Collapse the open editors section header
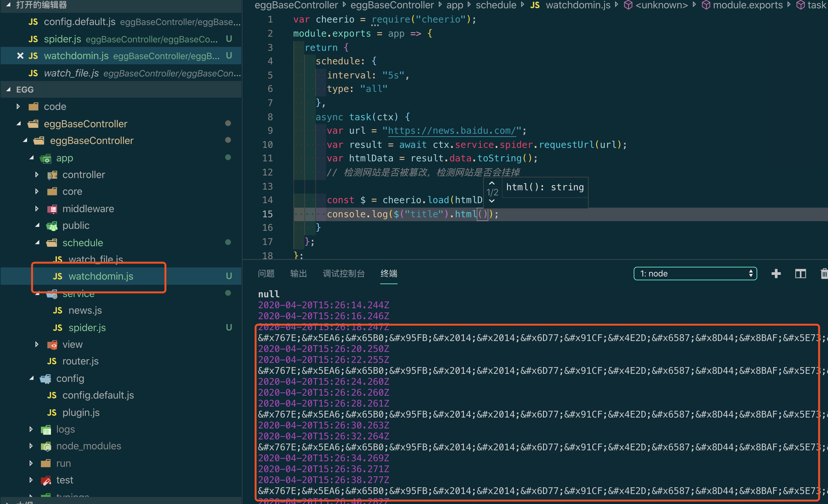 pyautogui.click(x=121, y=5)
